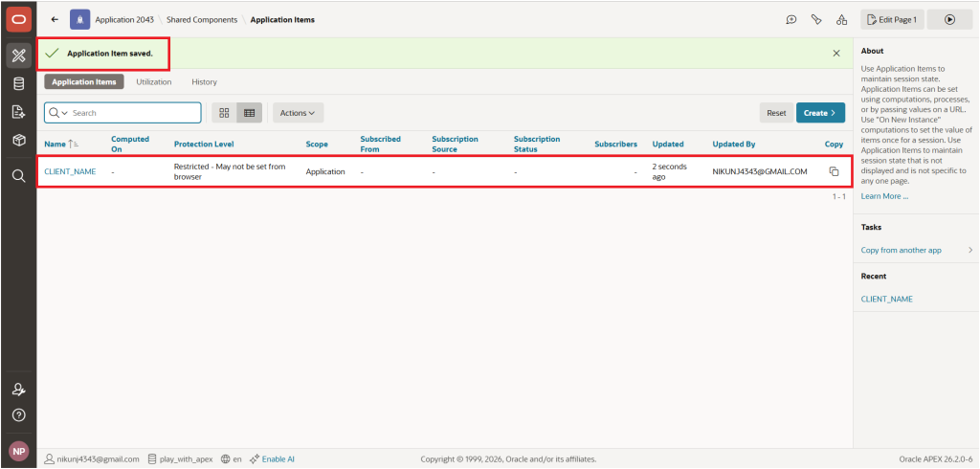Select the Application Items tab
The image size is (980, 469).
[x=84, y=82]
